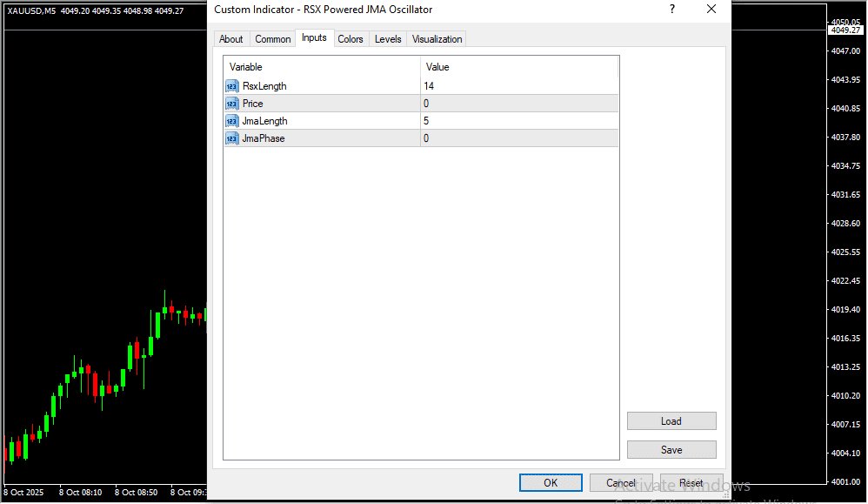Confirm settings with OK button
Screen dimensions: 868x504
coord(551,483)
